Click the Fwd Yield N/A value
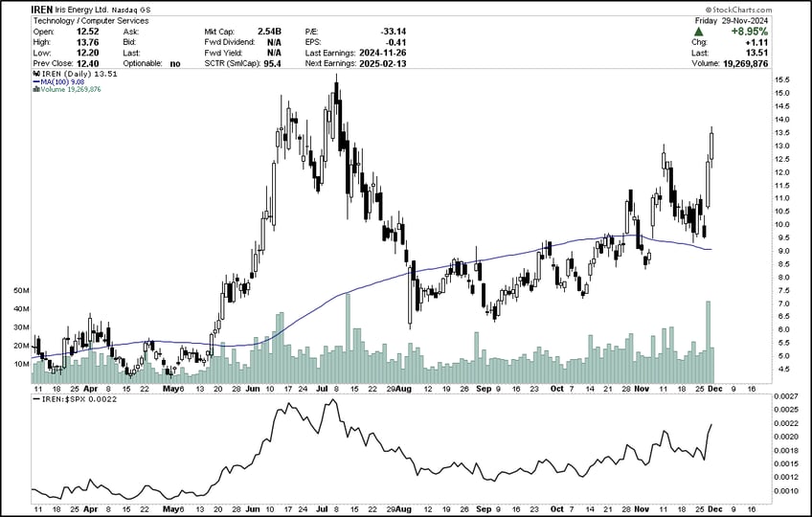 coord(274,53)
